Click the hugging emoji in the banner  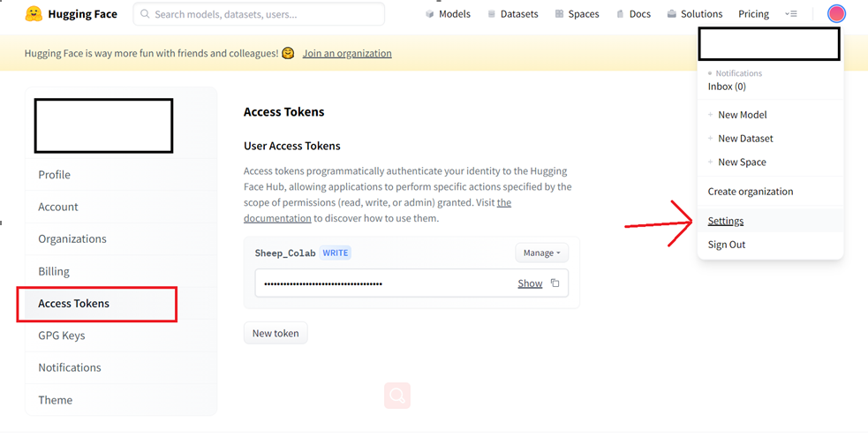click(288, 53)
